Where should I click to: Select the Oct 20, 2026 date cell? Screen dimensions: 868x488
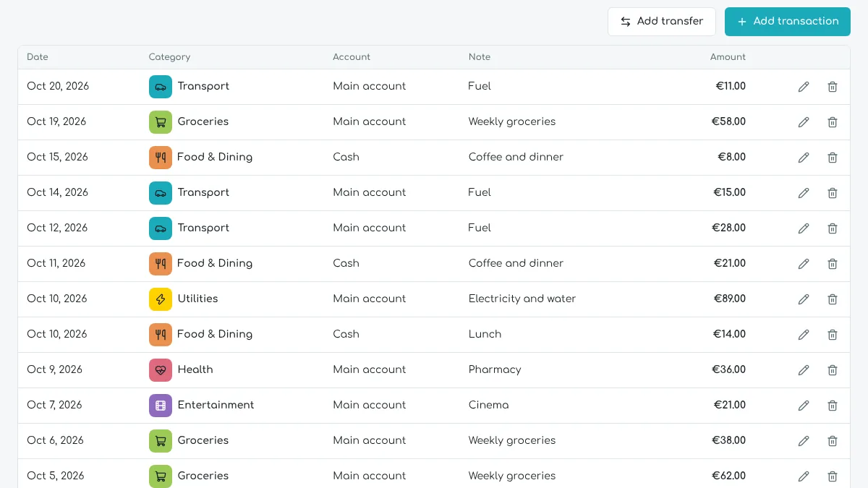point(58,86)
